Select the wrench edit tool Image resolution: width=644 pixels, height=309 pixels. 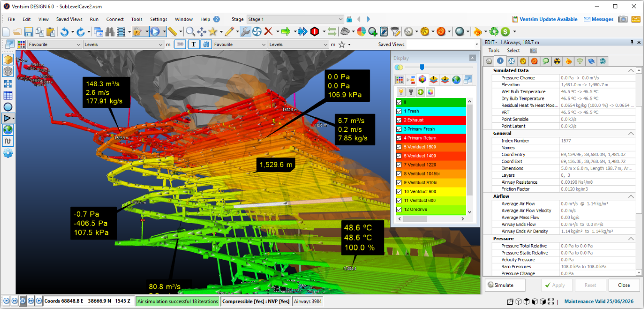click(x=245, y=32)
